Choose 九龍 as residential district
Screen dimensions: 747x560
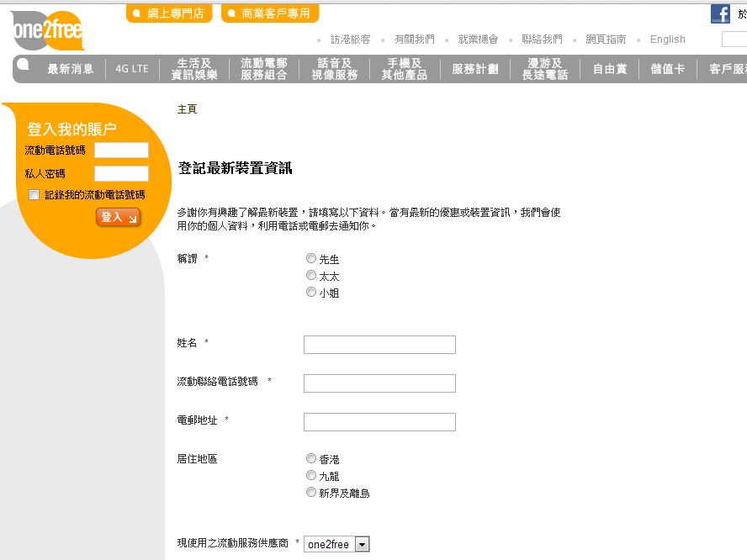311,476
